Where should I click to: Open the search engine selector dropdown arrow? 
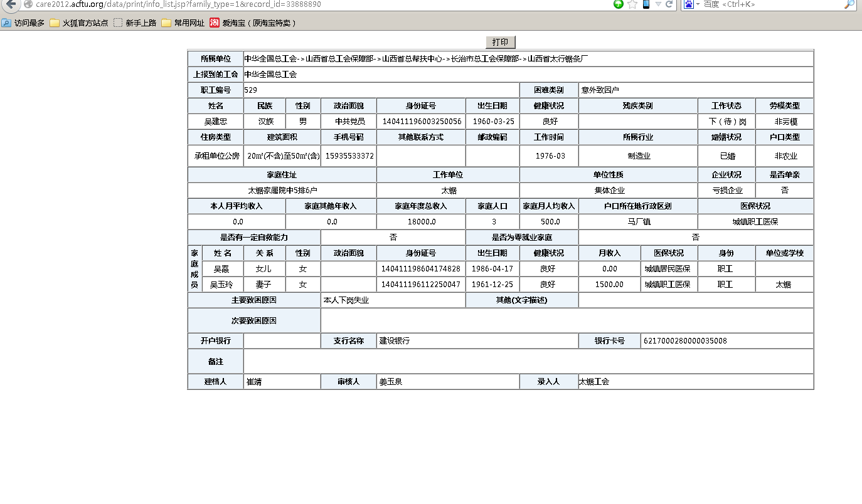(x=698, y=4)
